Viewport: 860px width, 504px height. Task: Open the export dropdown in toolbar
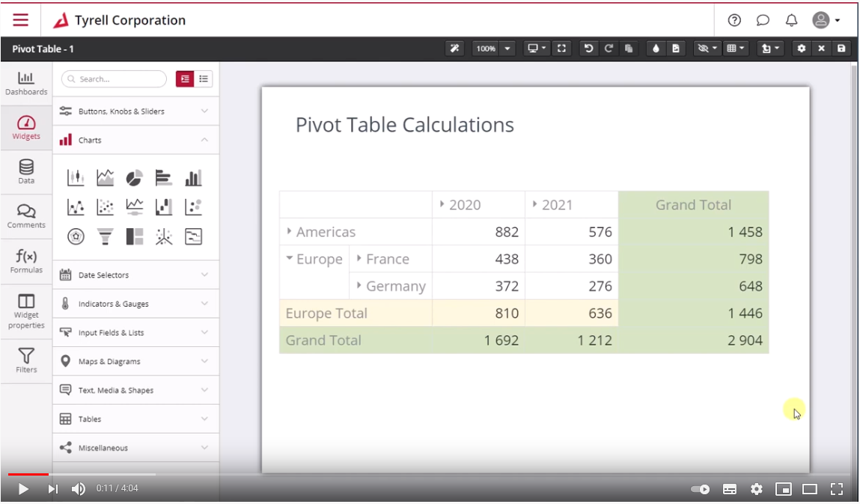[770, 48]
